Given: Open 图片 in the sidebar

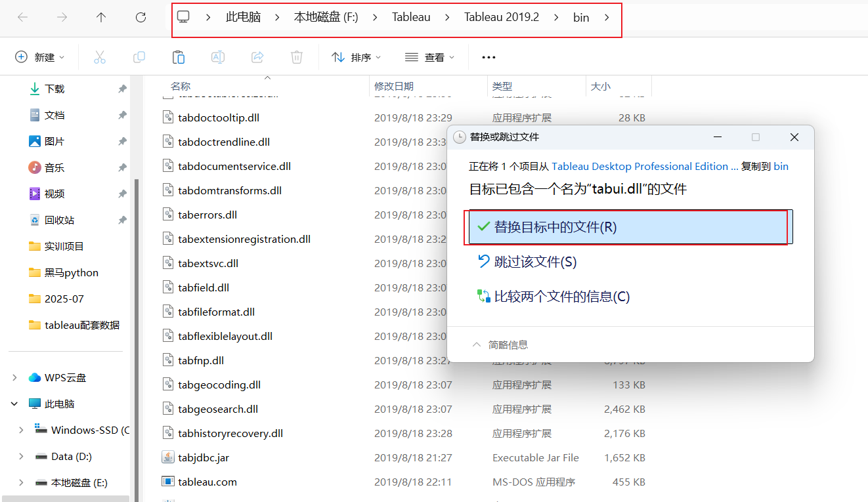Looking at the screenshot, I should coord(54,141).
